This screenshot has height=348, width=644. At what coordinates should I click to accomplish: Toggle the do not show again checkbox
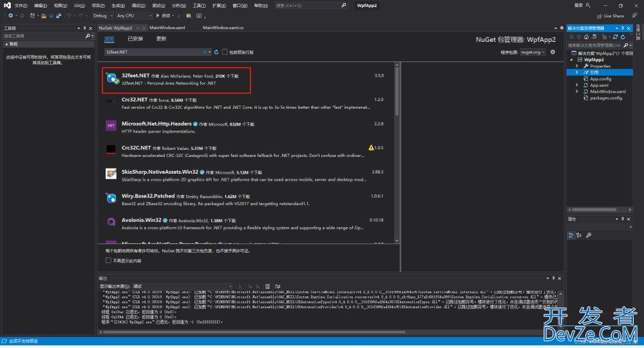[x=108, y=261]
